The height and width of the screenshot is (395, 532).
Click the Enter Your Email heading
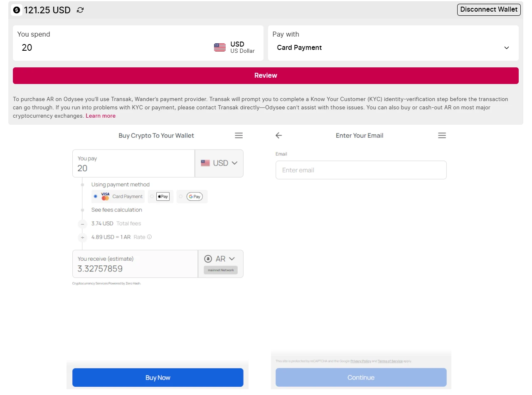pyautogui.click(x=360, y=136)
